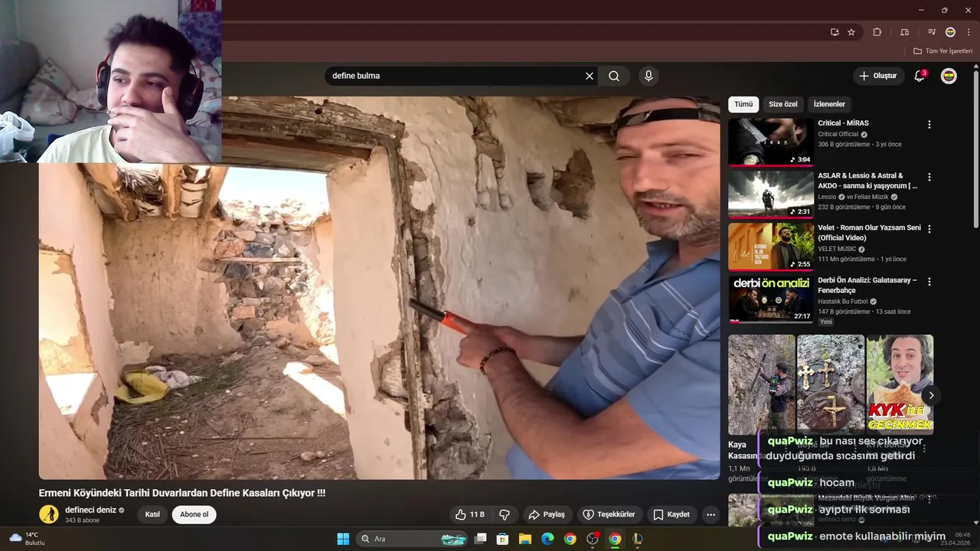The image size is (980, 551).
Task: Open the KYK ile Geçinmek short
Action: point(900,384)
